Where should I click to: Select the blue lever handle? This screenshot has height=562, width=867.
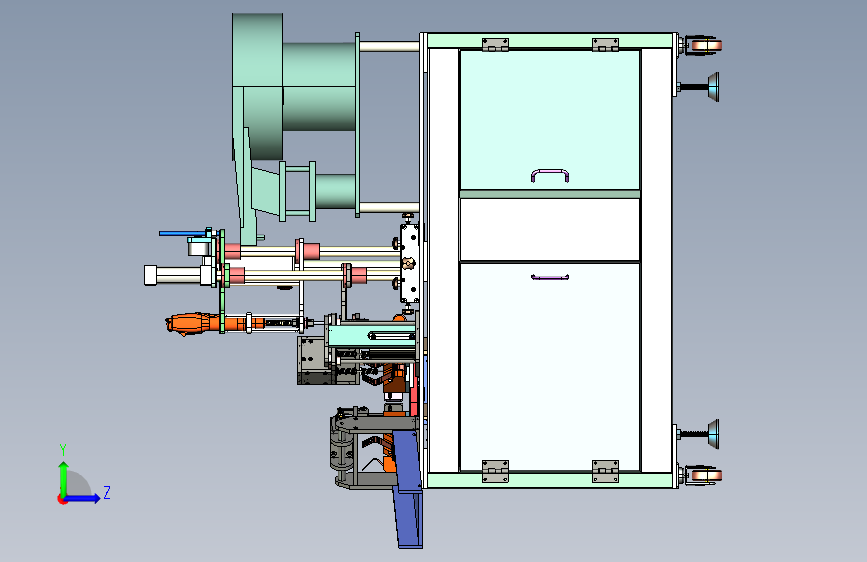click(x=184, y=233)
